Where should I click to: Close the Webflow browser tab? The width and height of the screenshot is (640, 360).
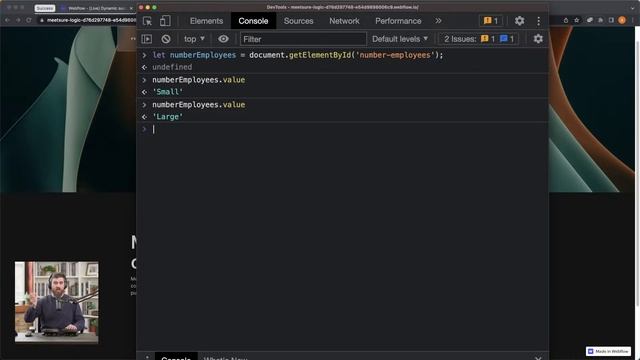131,8
